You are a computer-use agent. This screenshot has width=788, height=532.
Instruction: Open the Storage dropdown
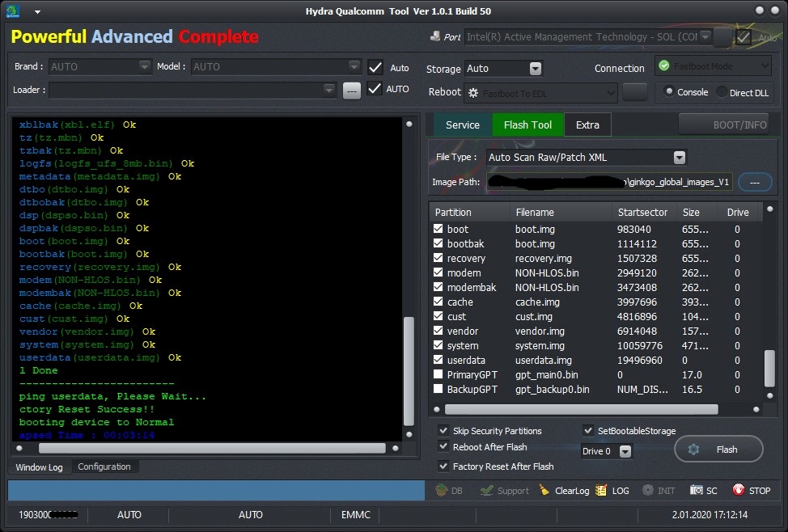pyautogui.click(x=536, y=69)
